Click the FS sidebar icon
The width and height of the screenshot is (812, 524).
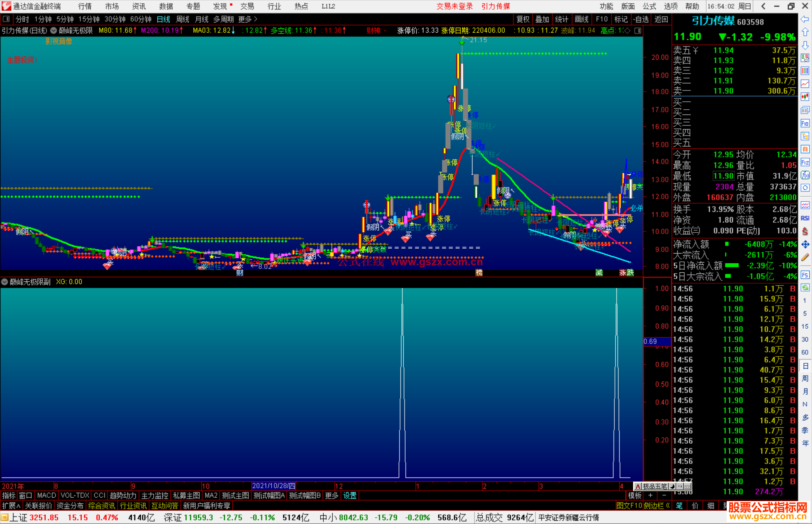click(x=805, y=275)
